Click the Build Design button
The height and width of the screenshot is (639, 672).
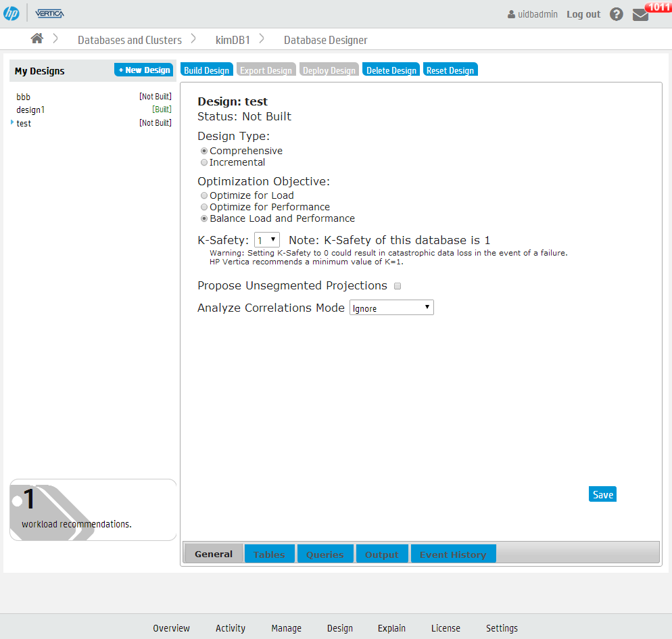(207, 70)
